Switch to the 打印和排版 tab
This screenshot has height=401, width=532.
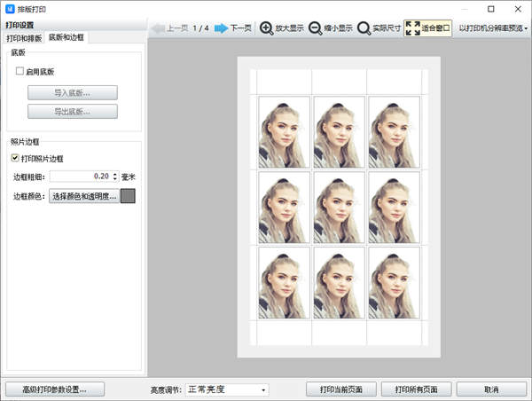(24, 39)
